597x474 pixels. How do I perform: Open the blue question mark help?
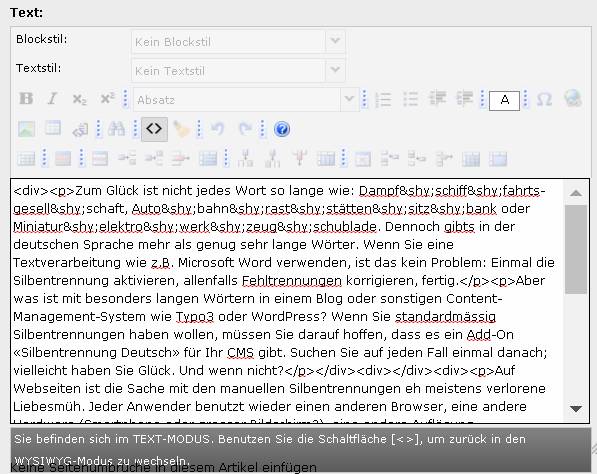282,129
